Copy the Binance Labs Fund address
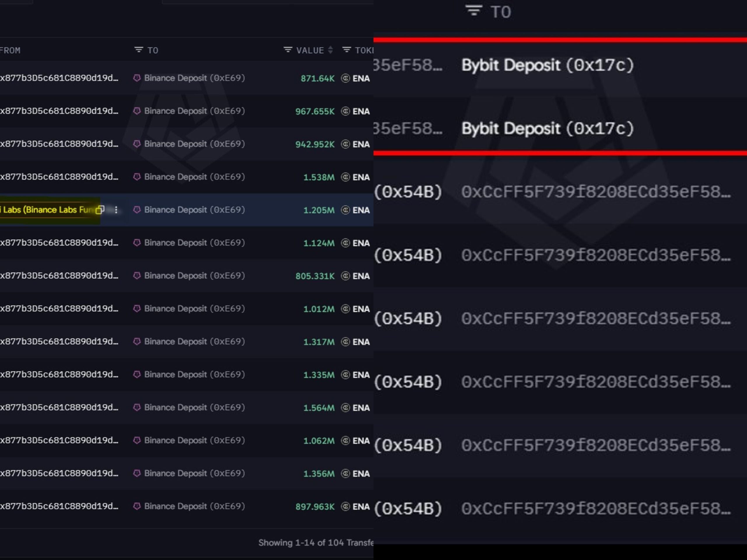This screenshot has width=747, height=560. (x=100, y=210)
